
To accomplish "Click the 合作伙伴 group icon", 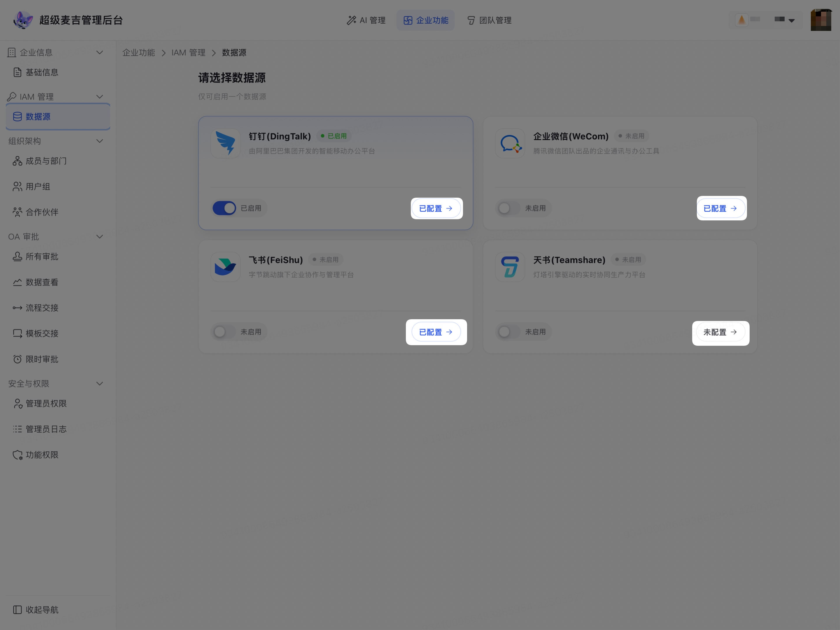I will (17, 212).
